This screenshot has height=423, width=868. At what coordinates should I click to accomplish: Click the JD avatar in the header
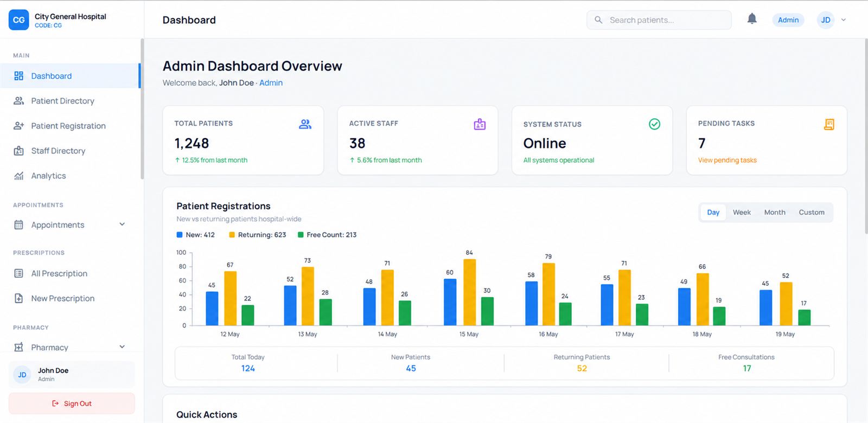pos(826,20)
